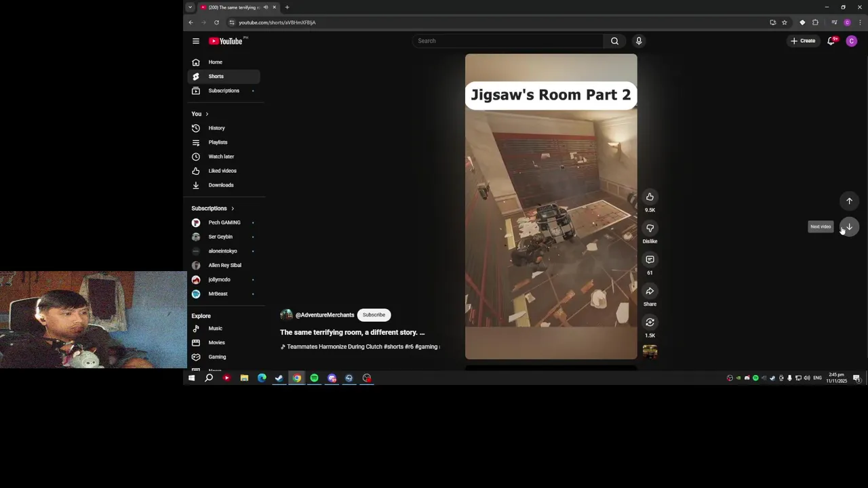Image resolution: width=868 pixels, height=488 pixels.
Task: Open Windows Start menu
Action: tap(191, 378)
